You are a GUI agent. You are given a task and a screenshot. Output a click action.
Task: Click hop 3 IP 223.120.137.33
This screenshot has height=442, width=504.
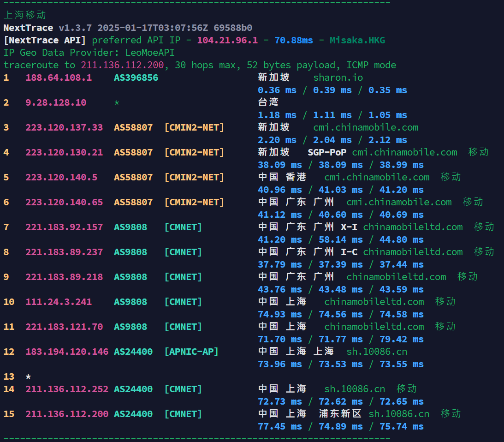(x=64, y=127)
